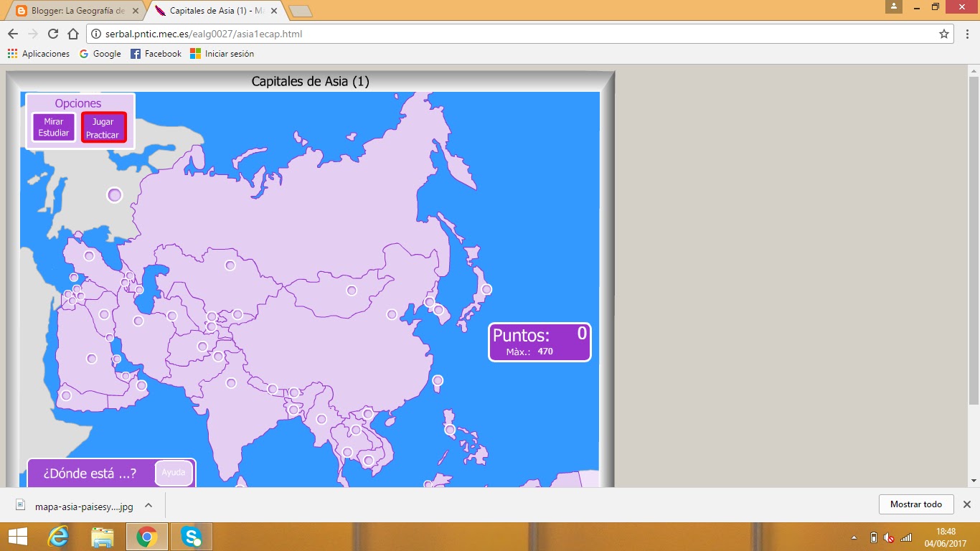The height and width of the screenshot is (551, 980).
Task: Open the Facebook bookmark
Action: [155, 53]
